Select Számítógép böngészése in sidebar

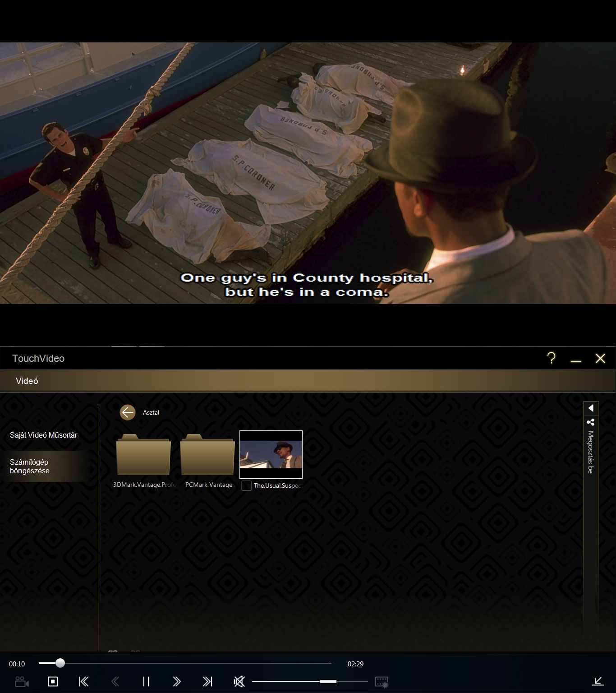pyautogui.click(x=30, y=466)
